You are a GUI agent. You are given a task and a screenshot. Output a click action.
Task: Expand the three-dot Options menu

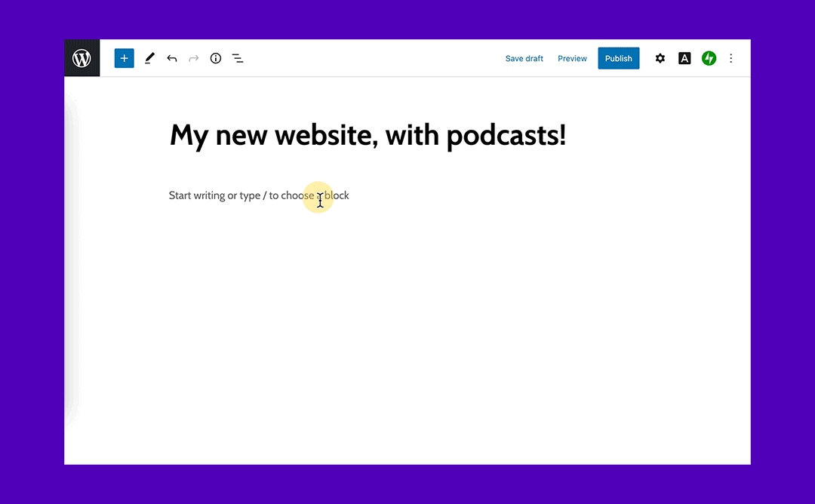pos(730,58)
